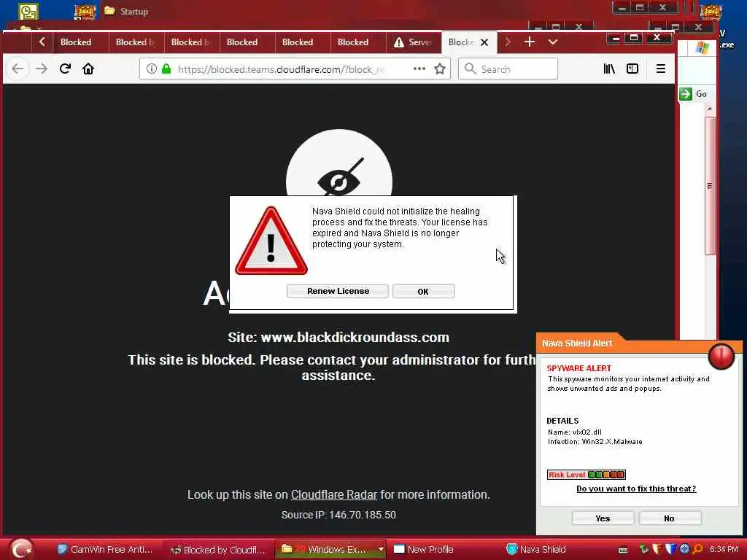
Task: Click the background window's scroll-up arrow
Action: pyautogui.click(x=710, y=109)
